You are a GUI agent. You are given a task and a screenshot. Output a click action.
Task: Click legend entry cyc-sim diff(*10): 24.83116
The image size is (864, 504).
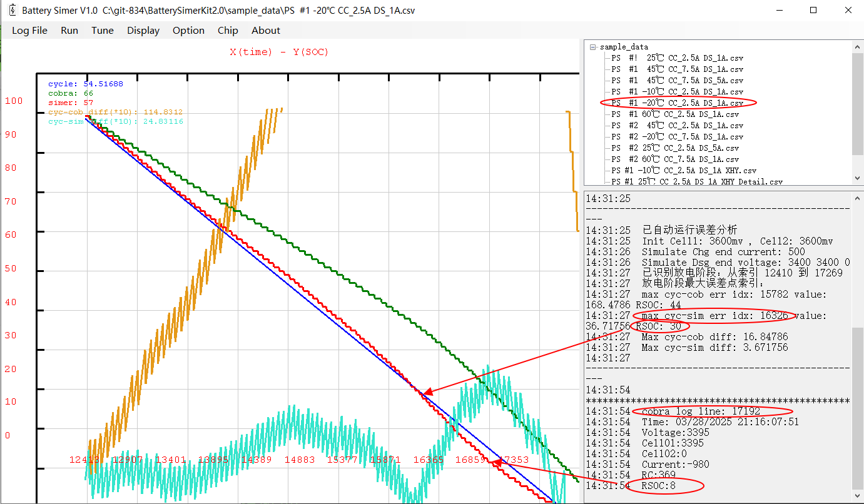tap(116, 121)
